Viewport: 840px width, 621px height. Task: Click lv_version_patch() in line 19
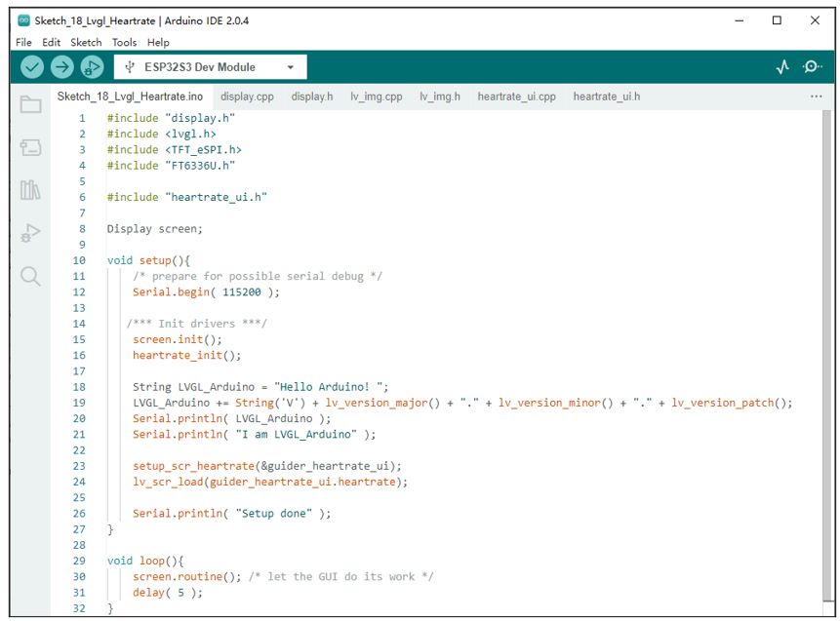(728, 403)
